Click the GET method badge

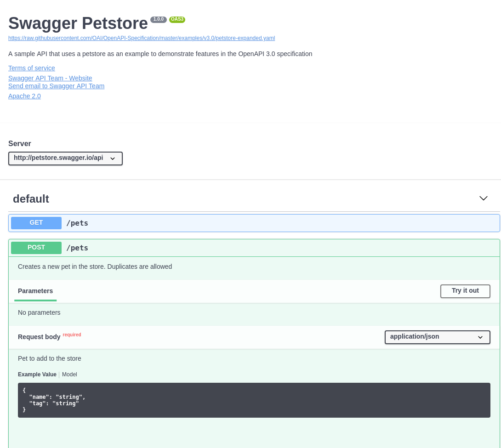click(x=36, y=222)
